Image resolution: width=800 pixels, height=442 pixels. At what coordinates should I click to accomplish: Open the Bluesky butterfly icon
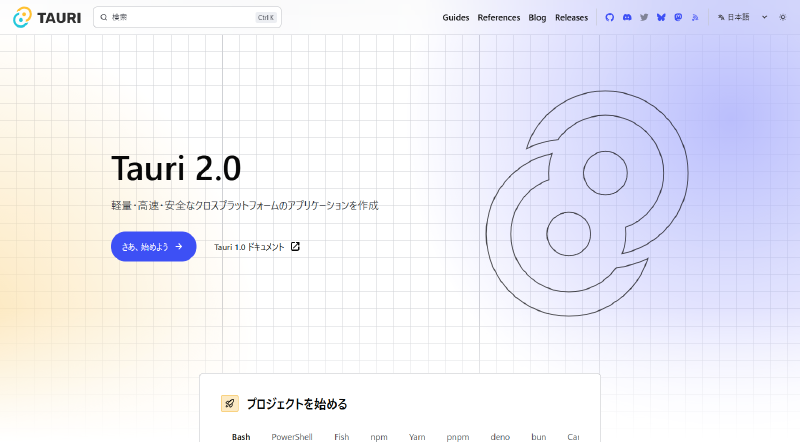click(661, 17)
